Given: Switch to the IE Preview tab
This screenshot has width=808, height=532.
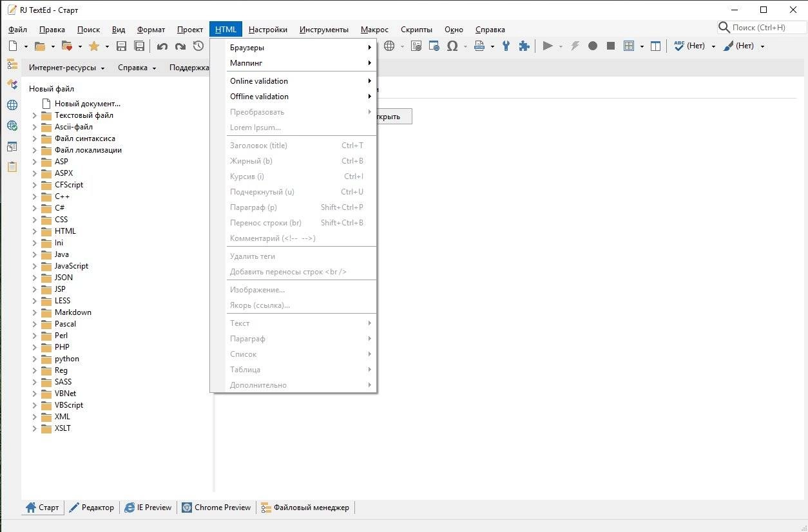Looking at the screenshot, I should (148, 508).
